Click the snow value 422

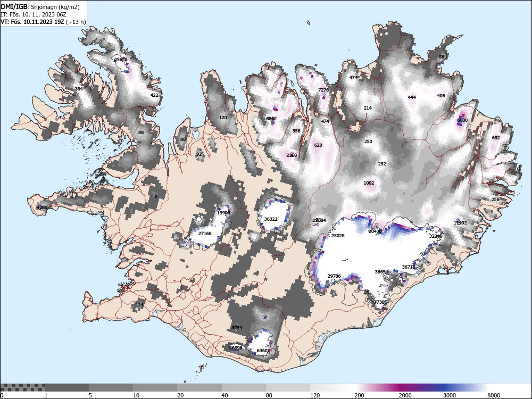click(x=154, y=95)
